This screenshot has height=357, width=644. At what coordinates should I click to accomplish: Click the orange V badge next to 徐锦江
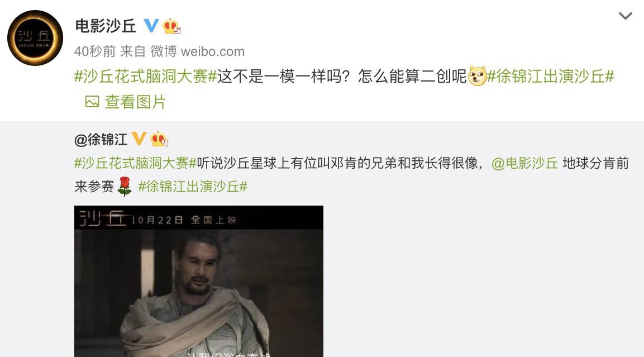pyautogui.click(x=139, y=139)
